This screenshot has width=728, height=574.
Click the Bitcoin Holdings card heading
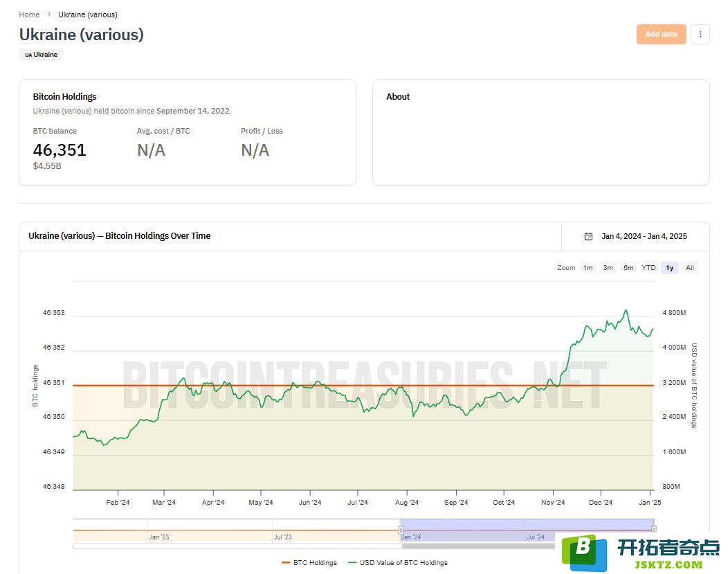[x=64, y=97]
